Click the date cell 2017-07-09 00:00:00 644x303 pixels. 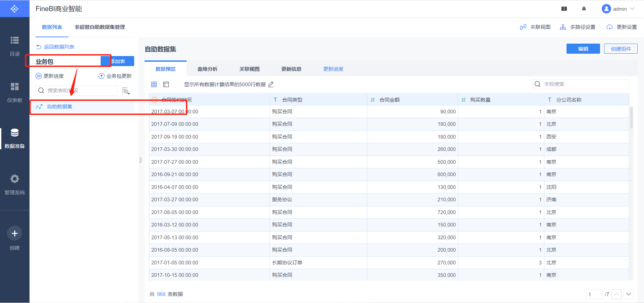pyautogui.click(x=209, y=124)
